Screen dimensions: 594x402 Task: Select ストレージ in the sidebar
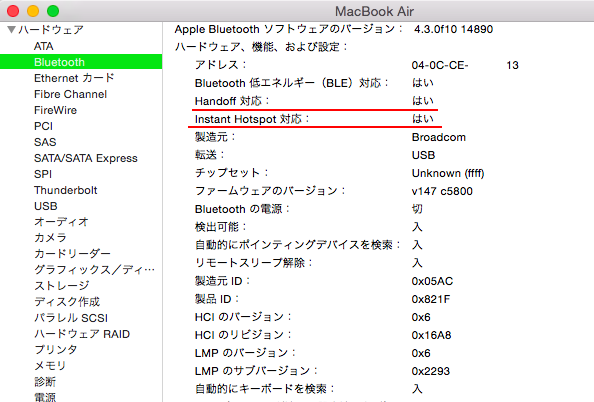point(62,286)
